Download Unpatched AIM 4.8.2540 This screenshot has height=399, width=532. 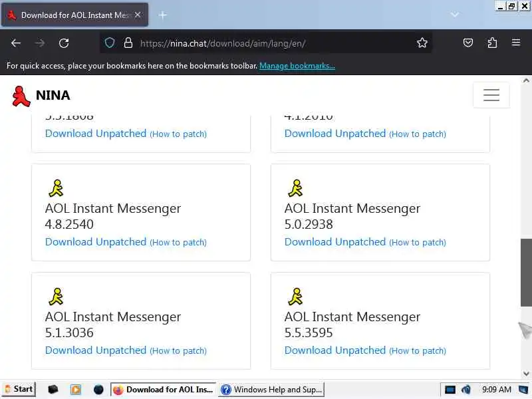(96, 242)
